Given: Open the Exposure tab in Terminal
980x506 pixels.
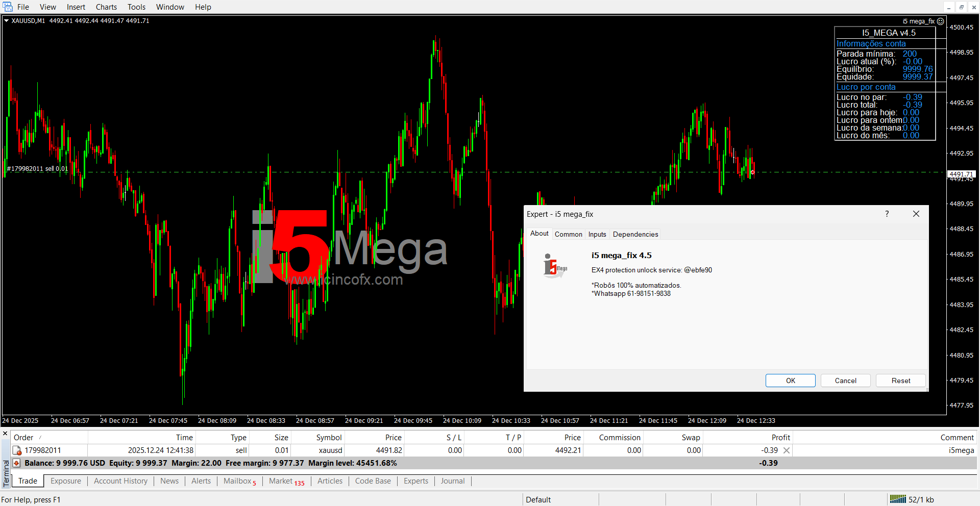Looking at the screenshot, I should click(66, 481).
